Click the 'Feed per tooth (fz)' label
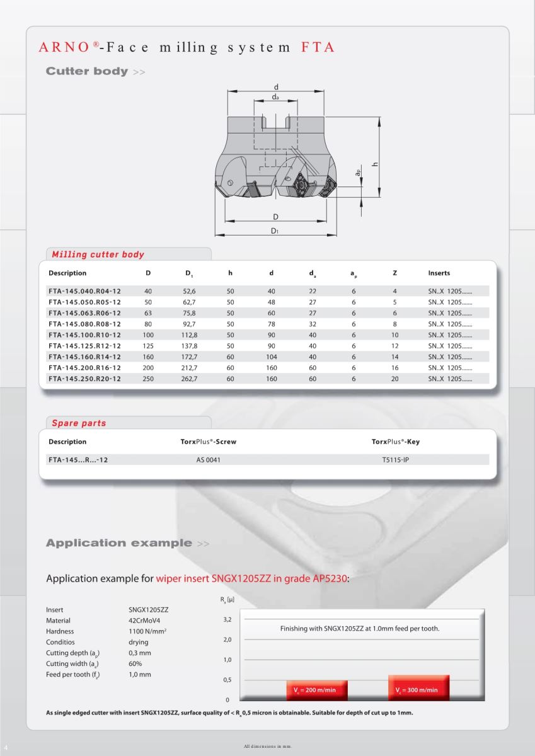This screenshot has width=535, height=756. [73, 675]
